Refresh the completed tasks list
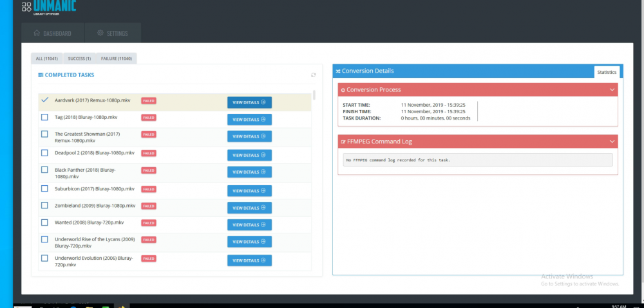644x308 pixels. click(314, 75)
